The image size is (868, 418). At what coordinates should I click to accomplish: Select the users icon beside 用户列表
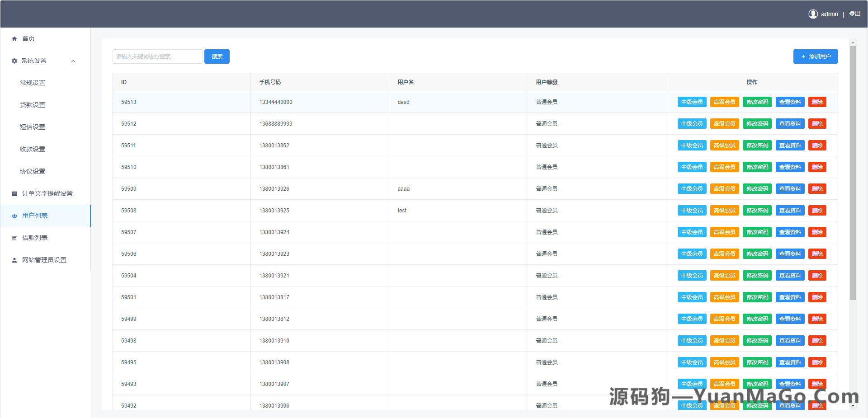[x=14, y=216]
